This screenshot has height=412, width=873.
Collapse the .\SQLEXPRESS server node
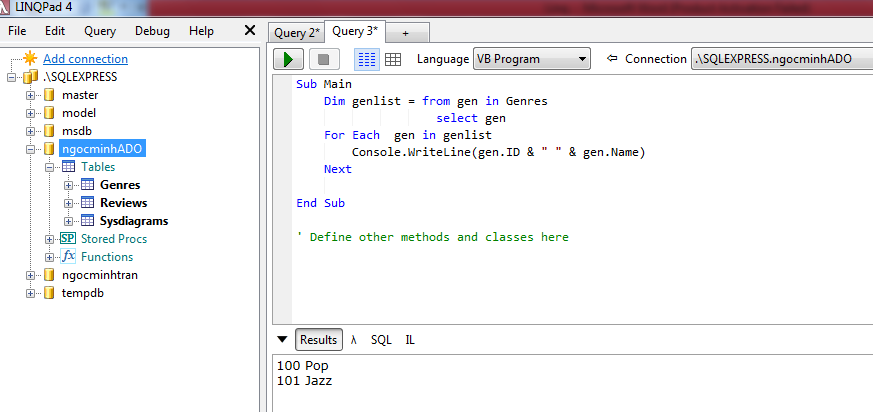tap(12, 77)
